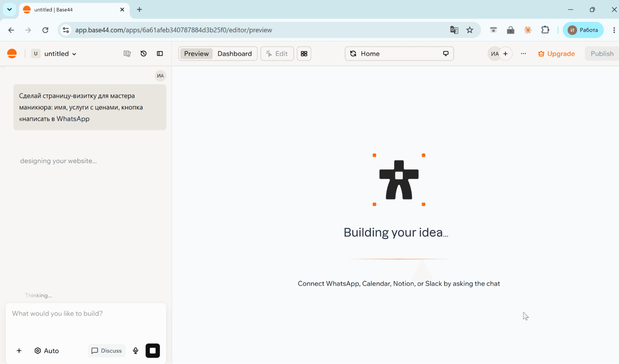Click the translate icon in the editor toolbar
The width and height of the screenshot is (619, 364).
[x=127, y=54]
